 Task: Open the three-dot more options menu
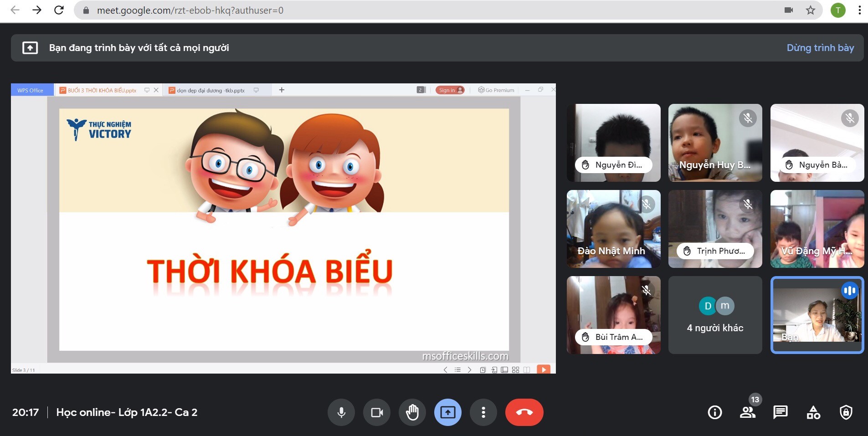click(483, 412)
